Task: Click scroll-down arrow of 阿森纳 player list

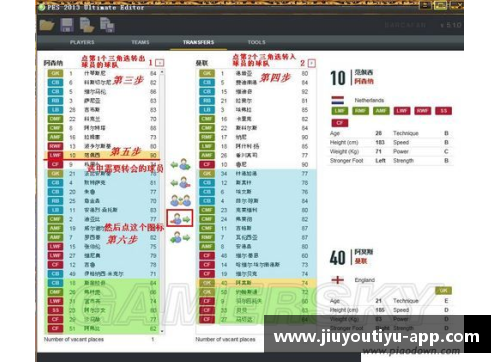Action: pyautogui.click(x=162, y=331)
